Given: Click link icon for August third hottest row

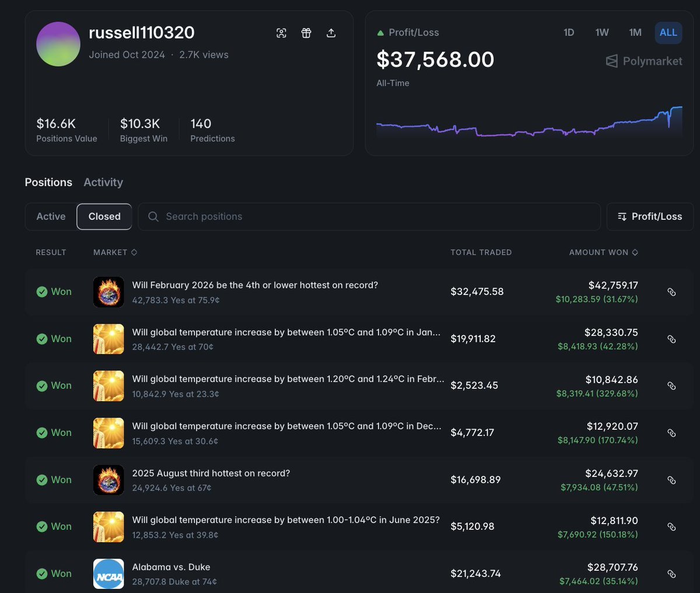Looking at the screenshot, I should point(671,480).
